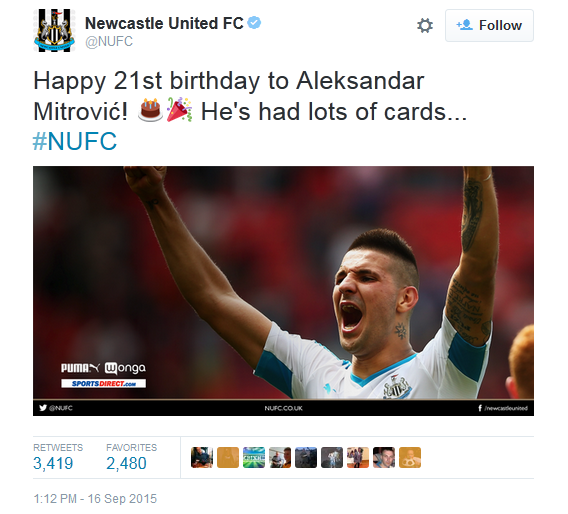Open the Newcastle United FC profile name

[x=164, y=24]
